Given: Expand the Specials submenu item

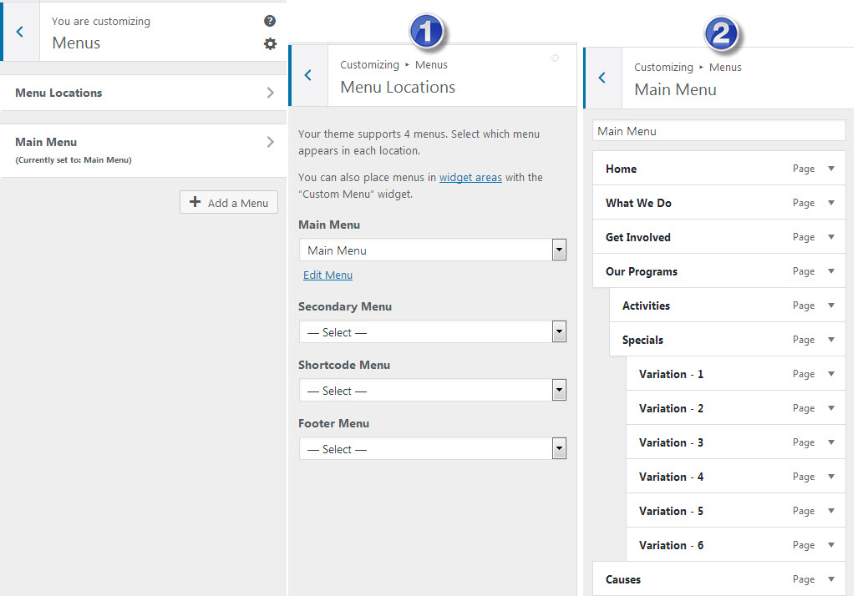Looking at the screenshot, I should [x=830, y=340].
